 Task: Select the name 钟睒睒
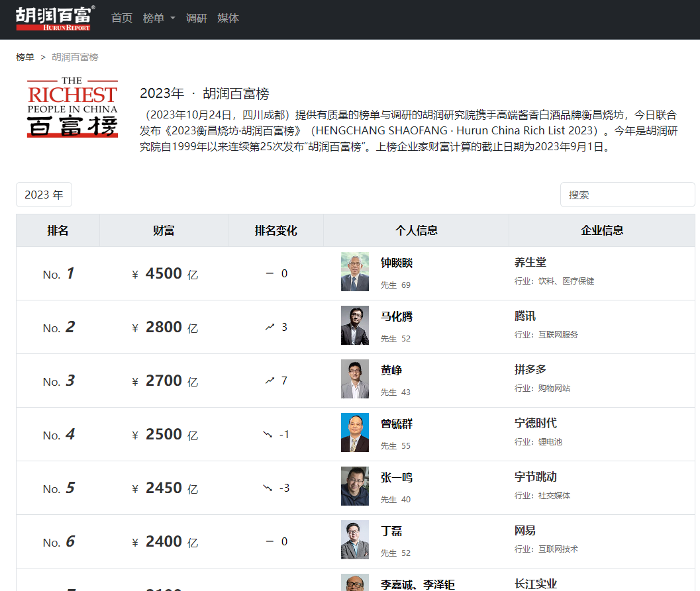(397, 263)
